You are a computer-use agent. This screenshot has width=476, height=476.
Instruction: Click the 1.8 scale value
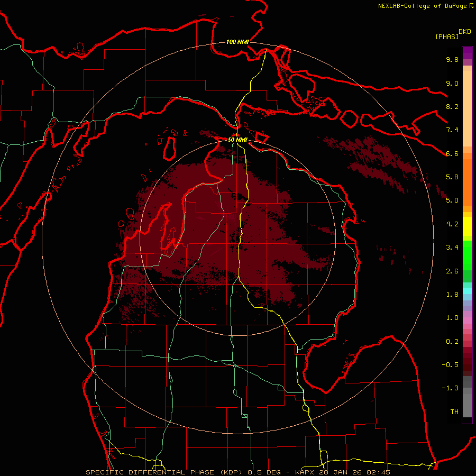452,295
